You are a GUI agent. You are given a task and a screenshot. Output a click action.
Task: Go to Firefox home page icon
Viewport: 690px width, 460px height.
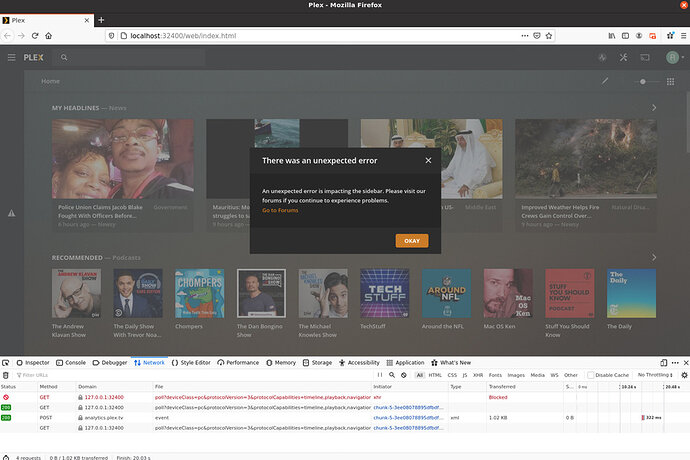[x=48, y=36]
